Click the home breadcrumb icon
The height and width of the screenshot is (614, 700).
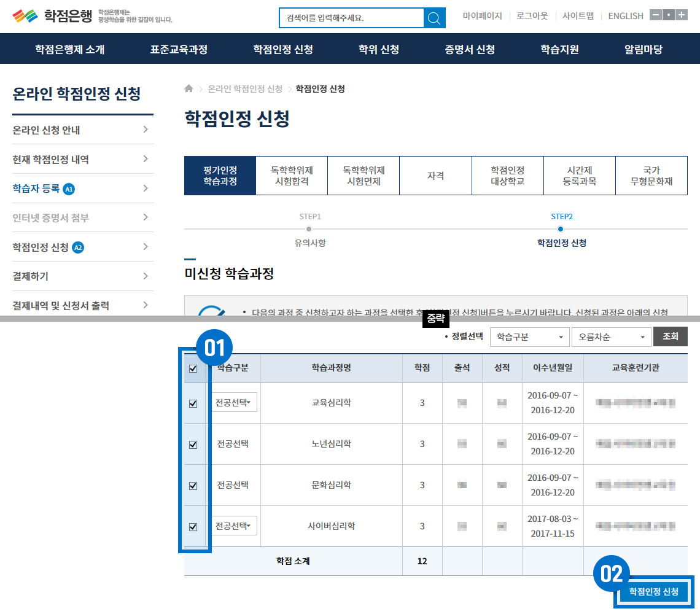(x=189, y=88)
